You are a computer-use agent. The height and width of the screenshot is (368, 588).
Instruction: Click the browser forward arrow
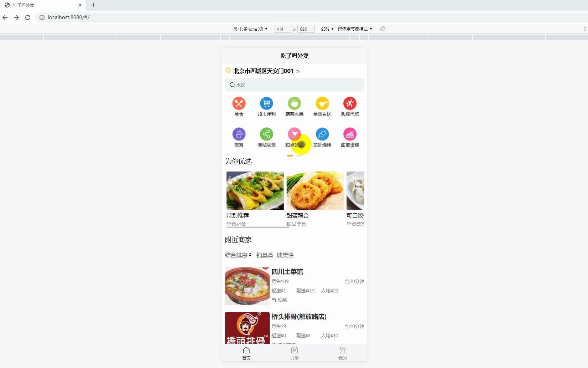tap(16, 17)
